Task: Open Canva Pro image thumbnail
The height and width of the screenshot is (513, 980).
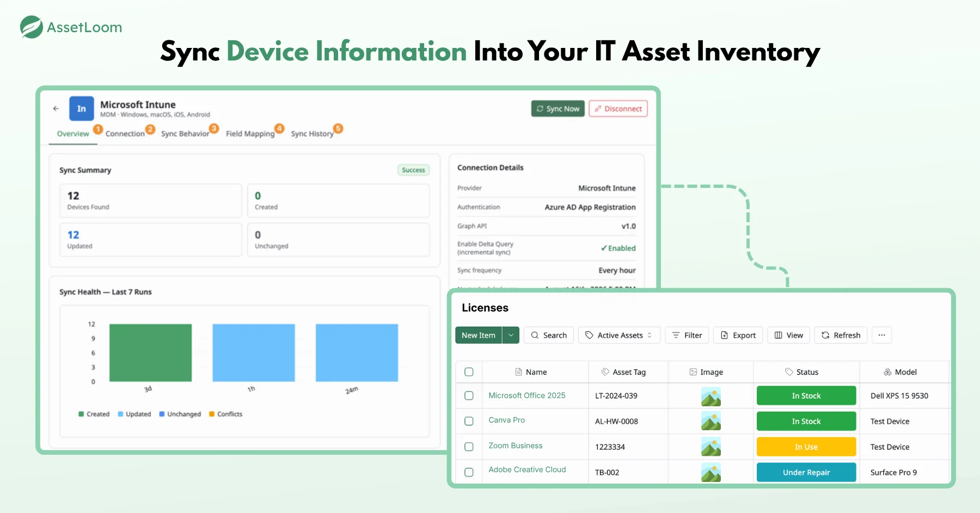Action: coord(711,421)
